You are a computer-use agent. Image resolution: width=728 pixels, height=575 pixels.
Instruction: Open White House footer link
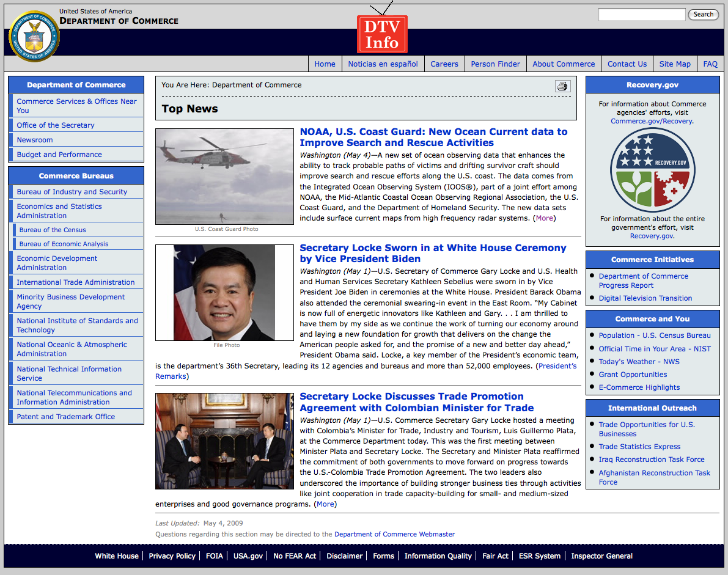point(117,556)
